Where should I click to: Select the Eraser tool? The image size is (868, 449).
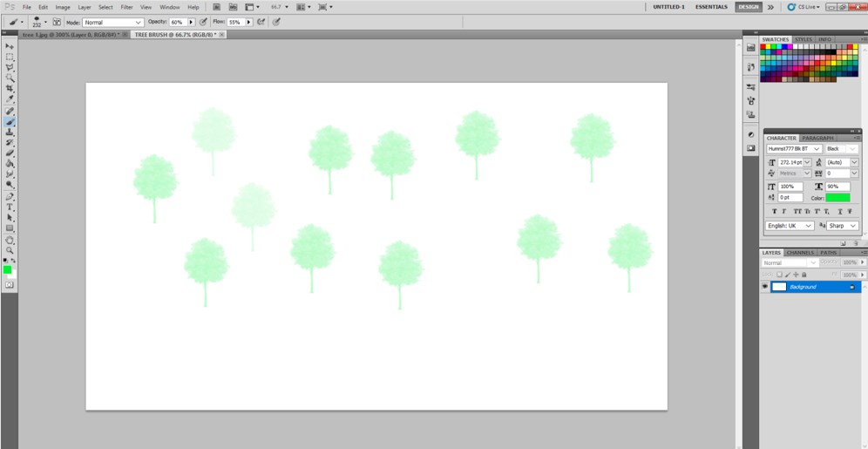click(10, 153)
